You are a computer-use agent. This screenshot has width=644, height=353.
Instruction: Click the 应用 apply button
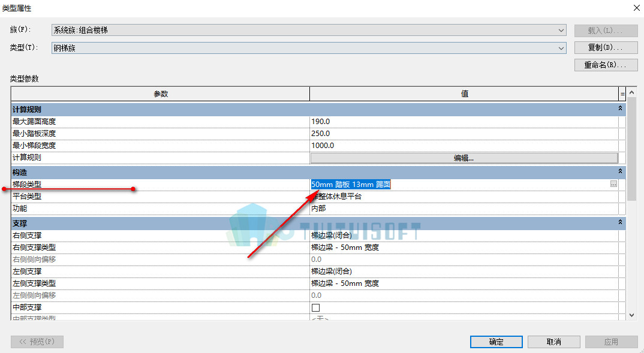pos(611,342)
